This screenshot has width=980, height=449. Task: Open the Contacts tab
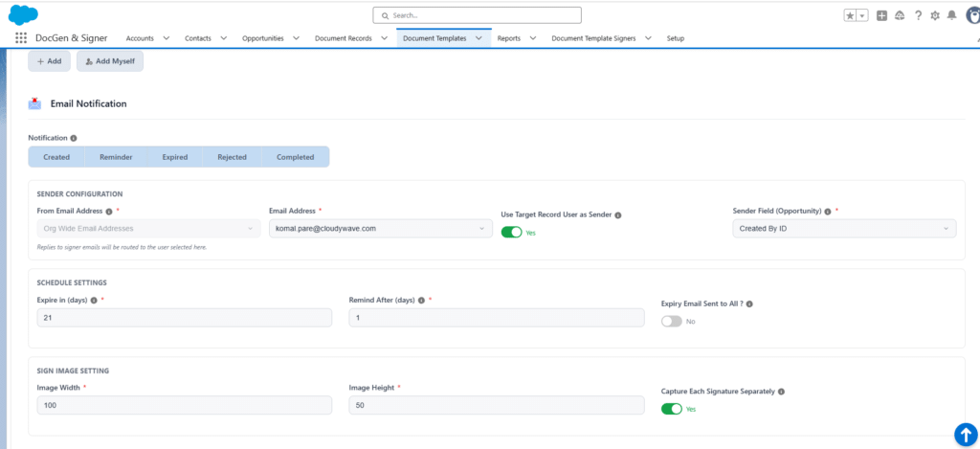(x=197, y=38)
